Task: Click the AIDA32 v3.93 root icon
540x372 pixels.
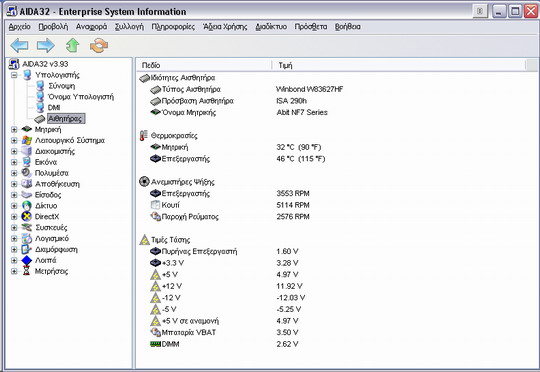Action: (x=14, y=64)
